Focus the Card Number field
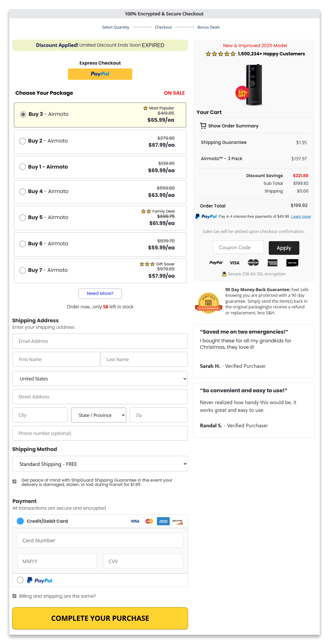The height and width of the screenshot is (644, 329). (x=100, y=540)
